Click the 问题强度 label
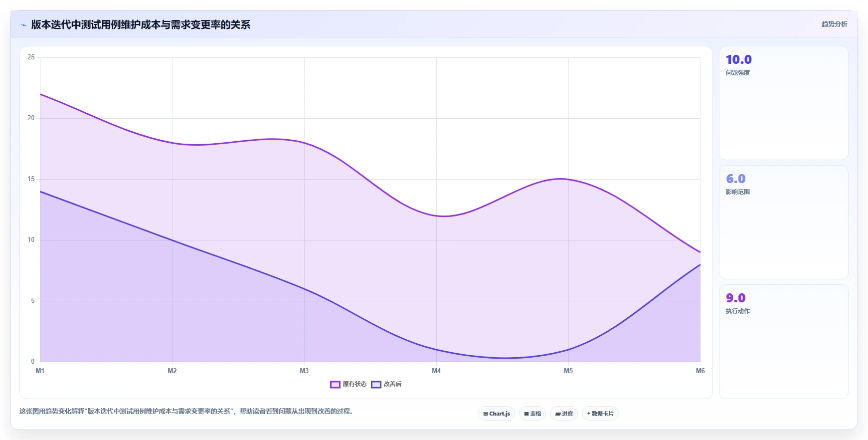 [738, 73]
